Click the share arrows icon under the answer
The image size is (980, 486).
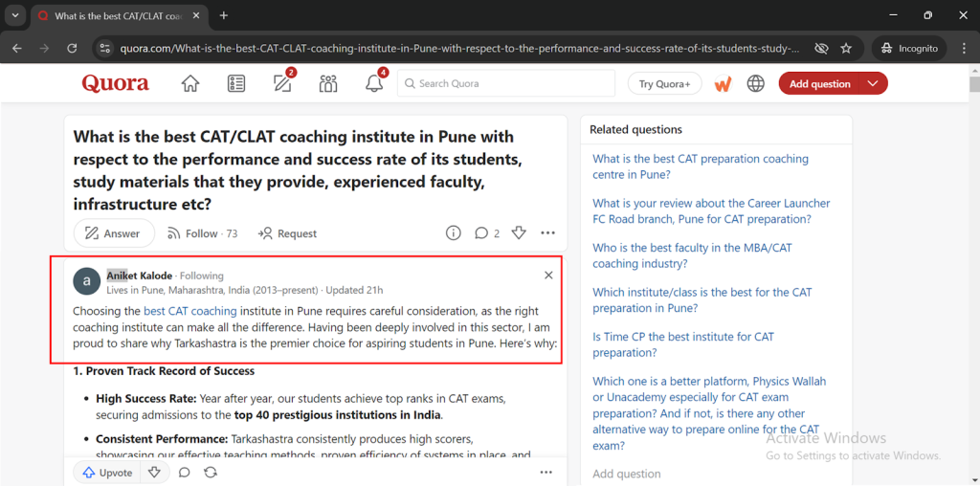point(211,473)
